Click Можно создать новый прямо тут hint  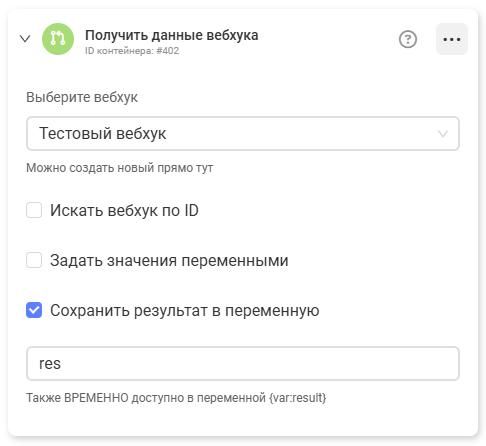(x=119, y=168)
